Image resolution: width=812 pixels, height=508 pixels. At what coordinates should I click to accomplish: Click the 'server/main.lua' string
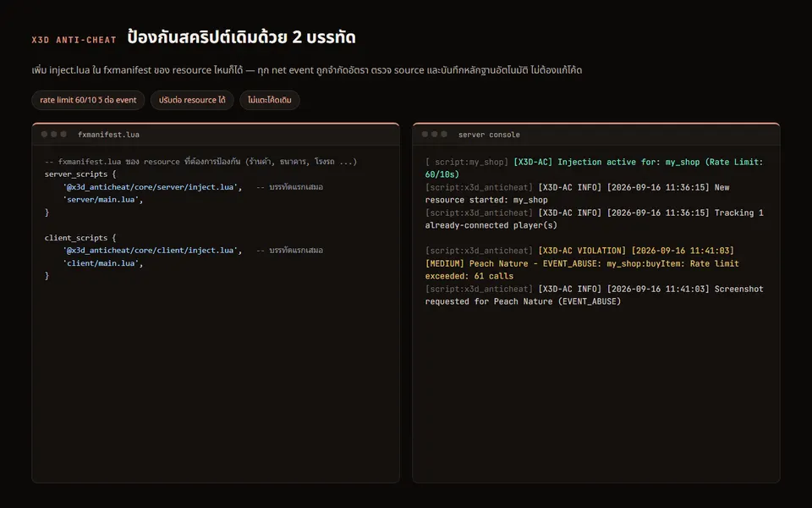point(101,200)
